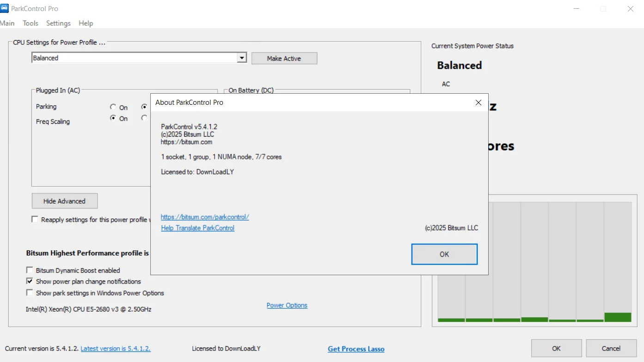This screenshot has height=362, width=644.
Task: Open the Help menu
Action: 86,23
